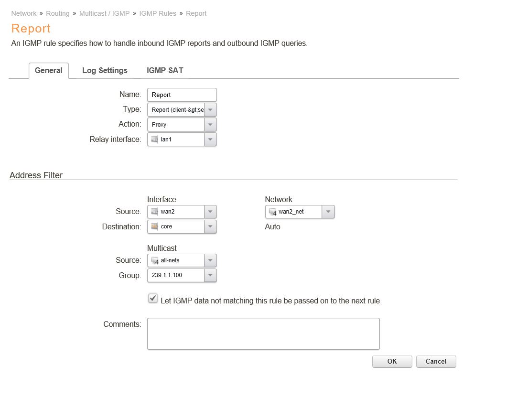517x420 pixels.
Task: Expand the Action Proxy dropdown
Action: click(210, 125)
